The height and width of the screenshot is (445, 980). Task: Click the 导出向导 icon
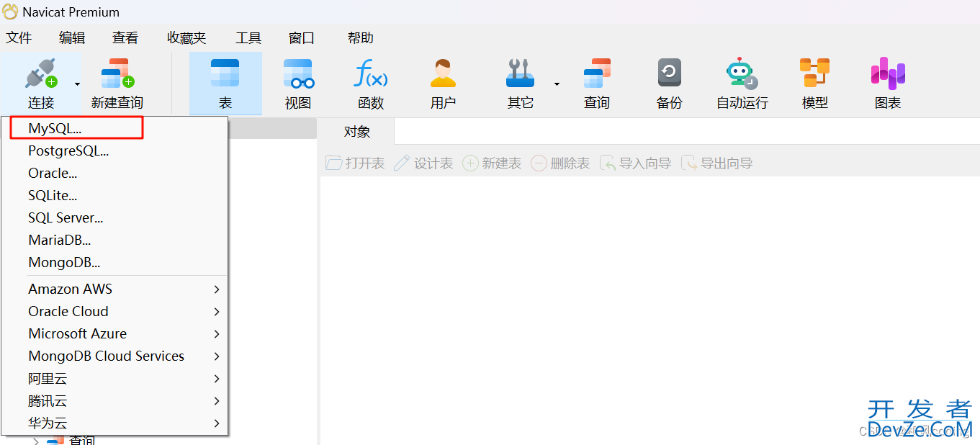click(689, 163)
